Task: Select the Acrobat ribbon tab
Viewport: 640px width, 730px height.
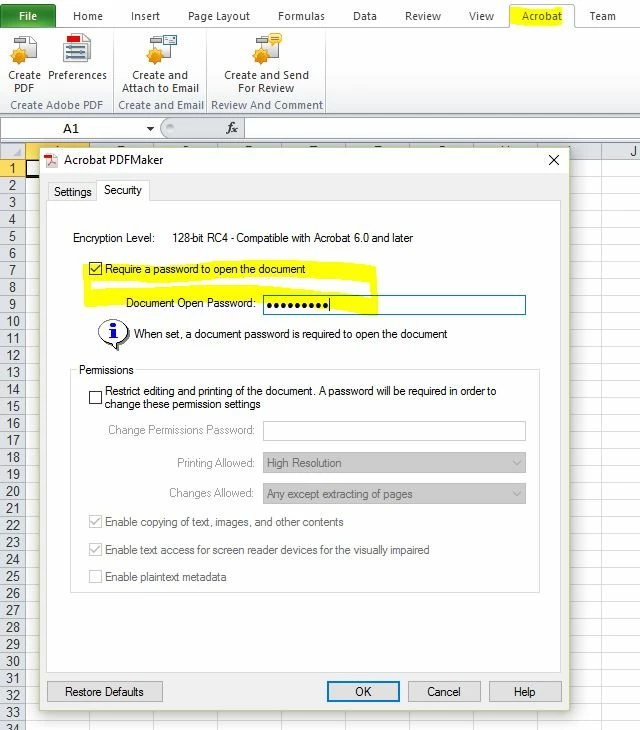Action: [542, 16]
